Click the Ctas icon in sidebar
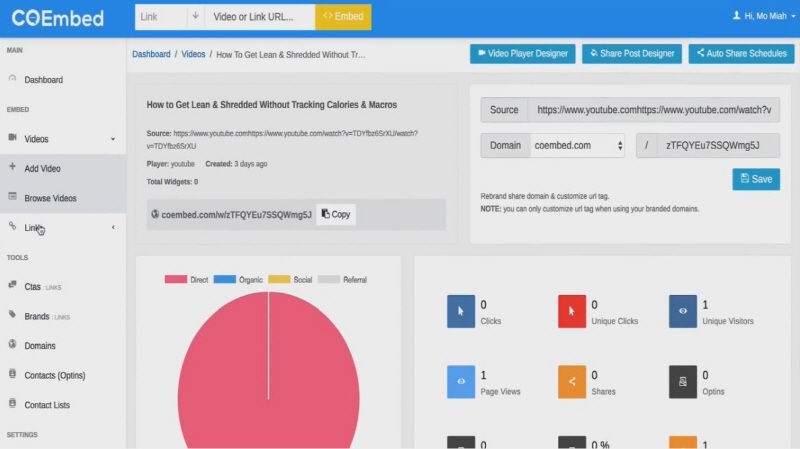800x449 pixels. pyautogui.click(x=12, y=285)
